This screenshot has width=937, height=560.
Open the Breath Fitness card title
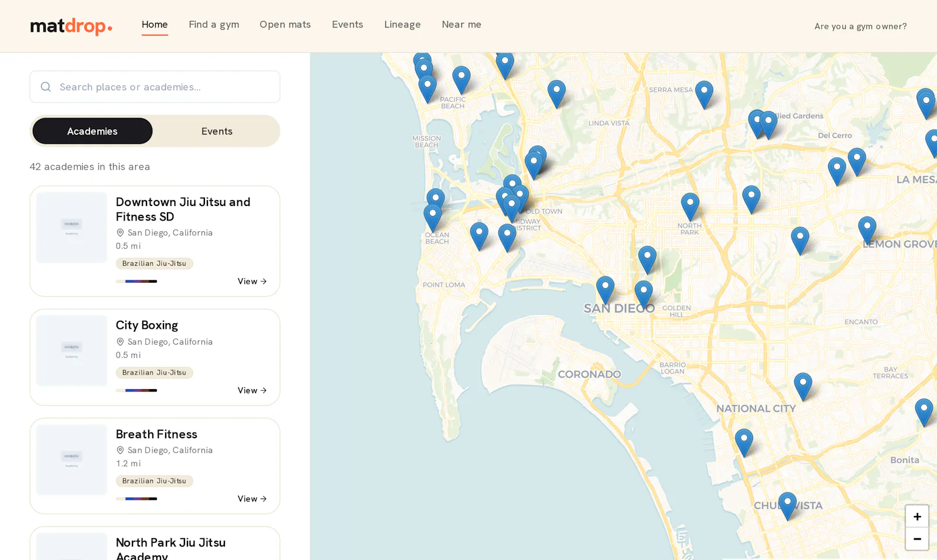[x=156, y=434]
